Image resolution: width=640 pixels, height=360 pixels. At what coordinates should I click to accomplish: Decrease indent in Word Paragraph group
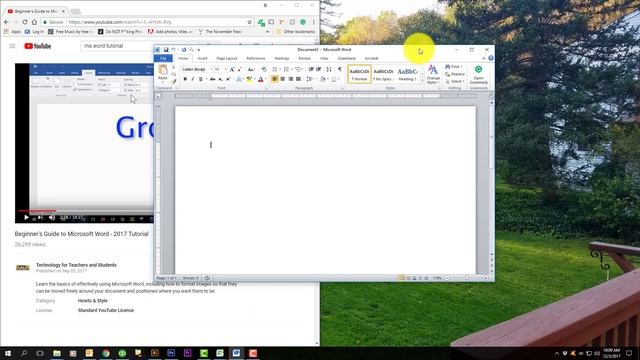point(311,70)
